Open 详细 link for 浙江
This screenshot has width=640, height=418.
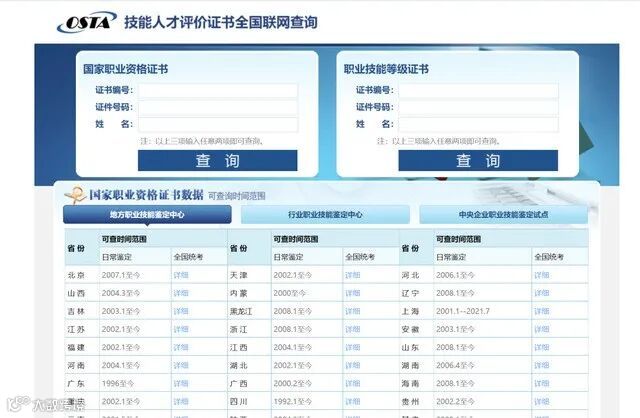(x=353, y=329)
